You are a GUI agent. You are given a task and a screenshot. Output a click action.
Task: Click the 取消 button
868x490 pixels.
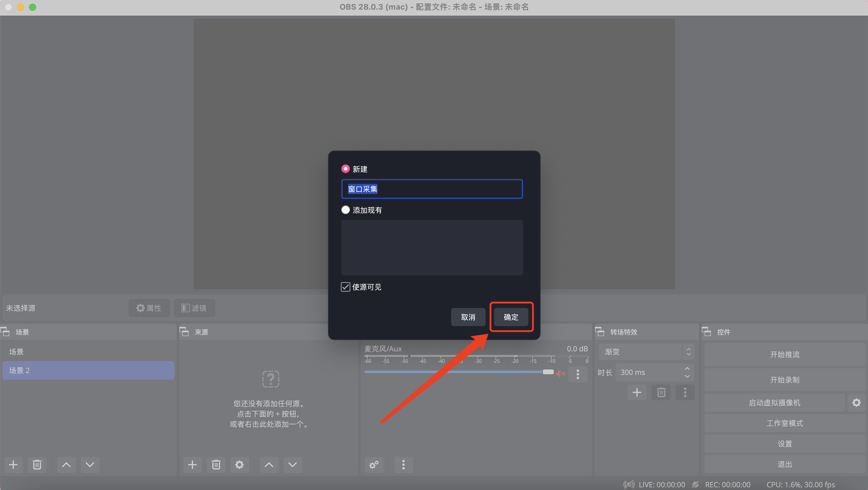tap(468, 317)
